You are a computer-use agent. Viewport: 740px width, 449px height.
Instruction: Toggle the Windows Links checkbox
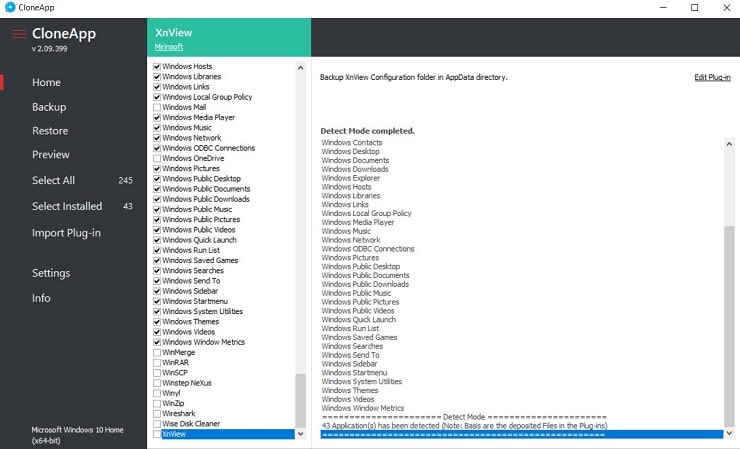pos(157,87)
